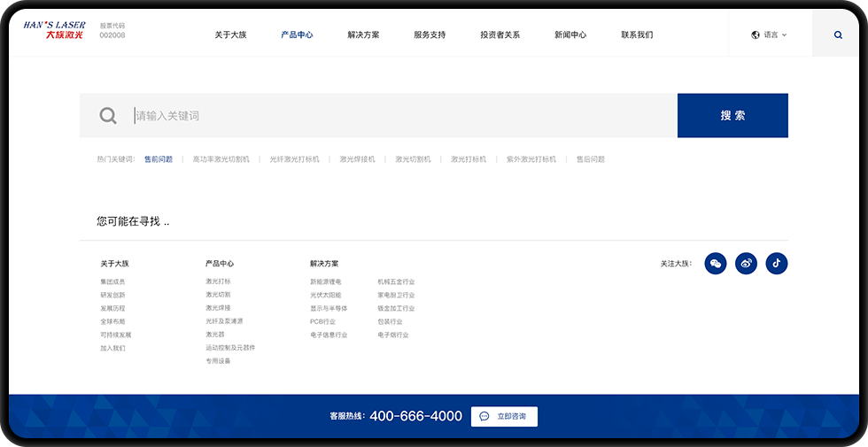Open the 新能源锂电 footer link
The width and height of the screenshot is (868, 447).
pos(325,281)
